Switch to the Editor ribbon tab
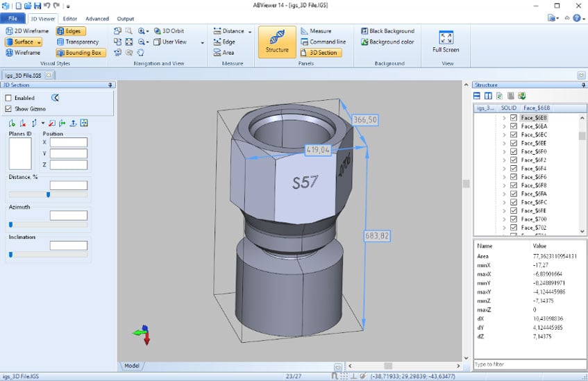The image size is (588, 381). [x=70, y=18]
